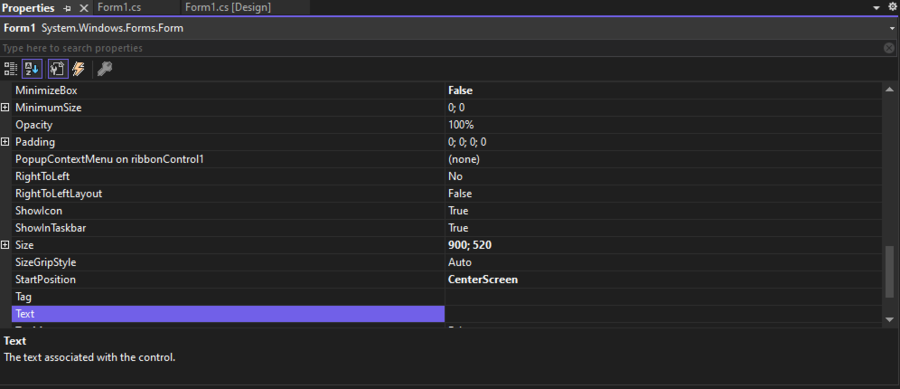Click the MinimizeBox value False
Screen dimensions: 900x389
coord(460,90)
